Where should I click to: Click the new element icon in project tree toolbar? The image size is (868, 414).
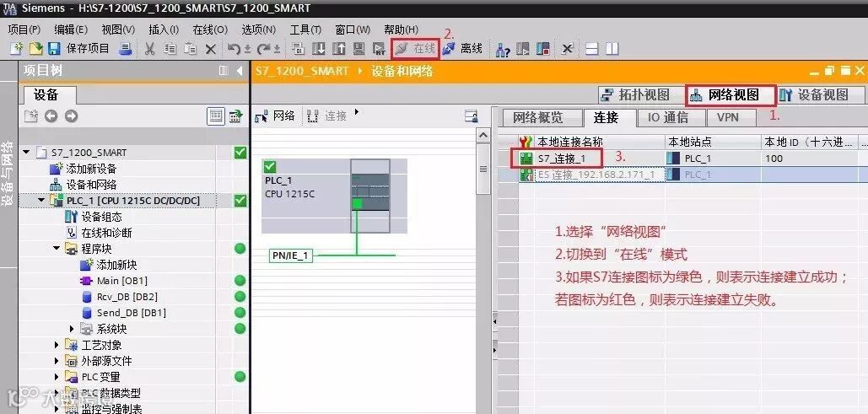31,116
